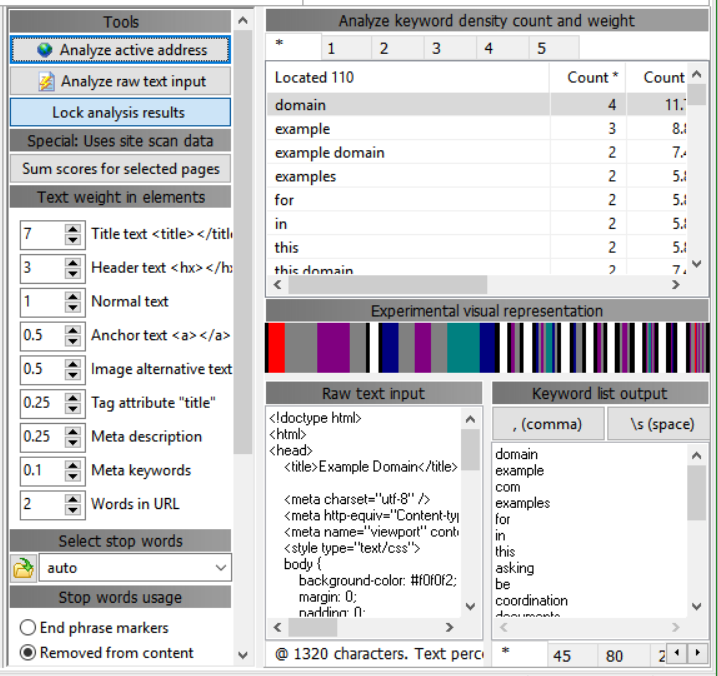Click the \s (space) separator button
This screenshot has width=718, height=676.
[x=661, y=424]
